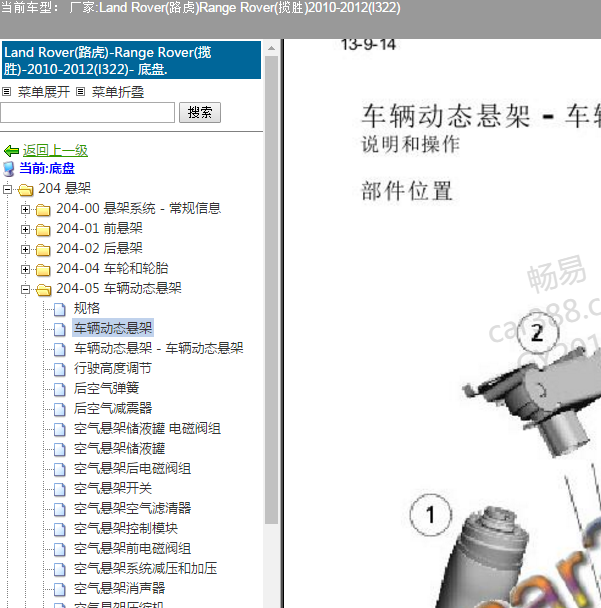Click document icon beside 后空气弹簧

pos(59,389)
